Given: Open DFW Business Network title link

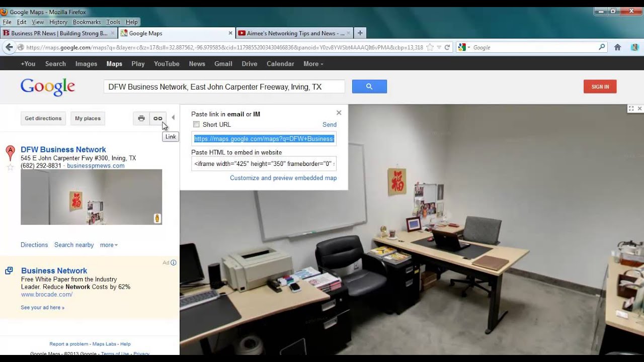Looking at the screenshot, I should (63, 149).
